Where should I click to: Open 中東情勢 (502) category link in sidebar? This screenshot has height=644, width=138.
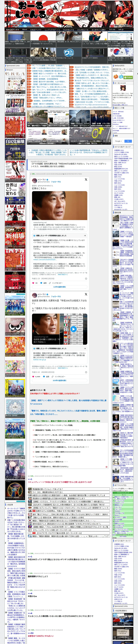pos(119,150)
